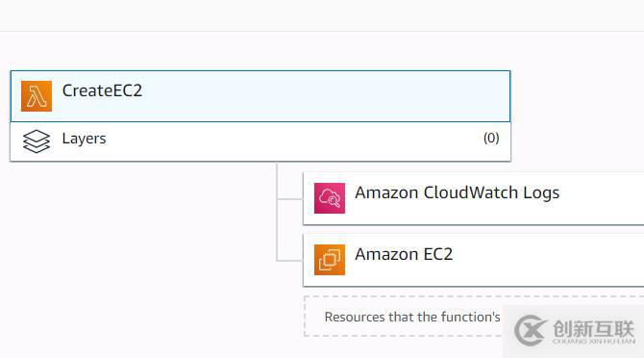Click the Layers row panel
Viewport: 644px width, 358px height.
coord(260,141)
